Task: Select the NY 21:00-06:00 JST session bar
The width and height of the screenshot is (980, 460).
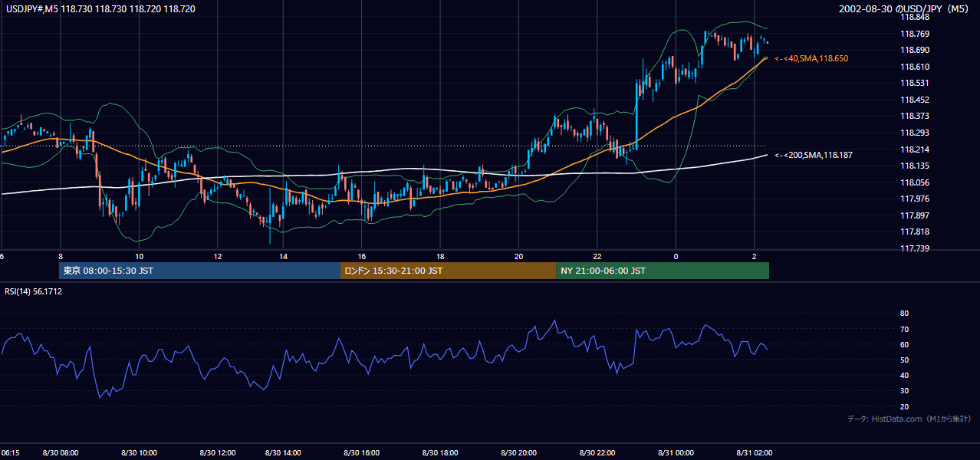Action: [x=663, y=271]
